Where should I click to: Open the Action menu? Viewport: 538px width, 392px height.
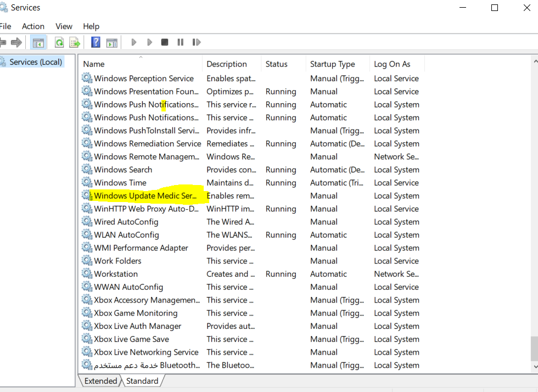click(x=33, y=26)
